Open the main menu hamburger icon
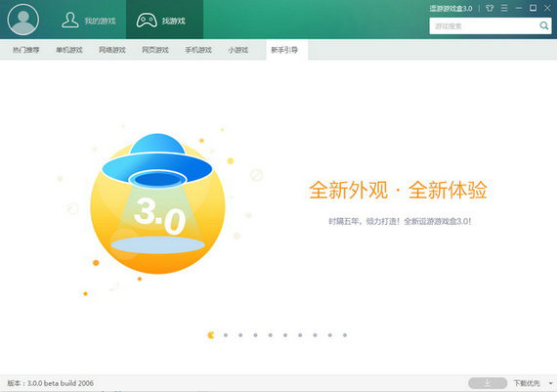Viewport: 559px width, 392px height. click(504, 8)
